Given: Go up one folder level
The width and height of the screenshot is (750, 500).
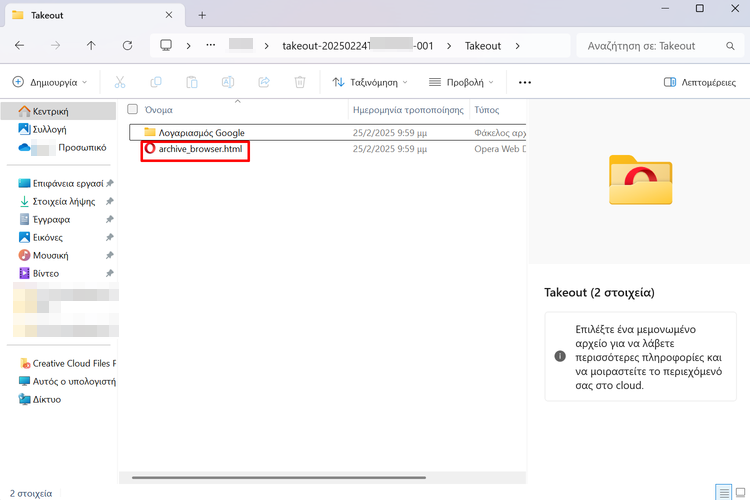Looking at the screenshot, I should tap(91, 46).
